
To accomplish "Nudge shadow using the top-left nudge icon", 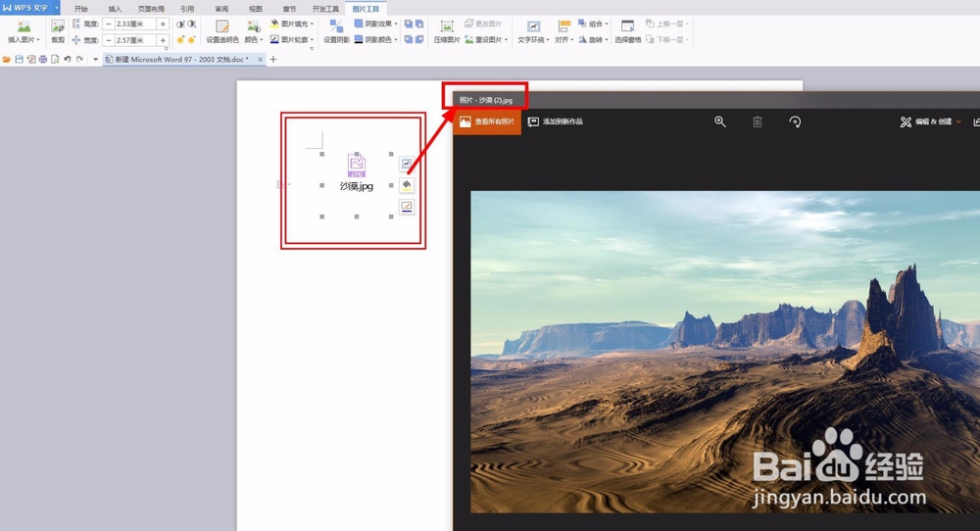I will tap(408, 24).
